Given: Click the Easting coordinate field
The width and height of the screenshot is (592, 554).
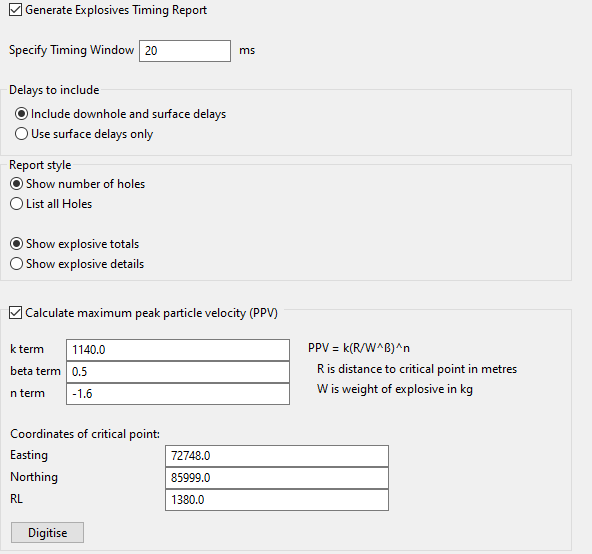Looking at the screenshot, I should coord(277,456).
